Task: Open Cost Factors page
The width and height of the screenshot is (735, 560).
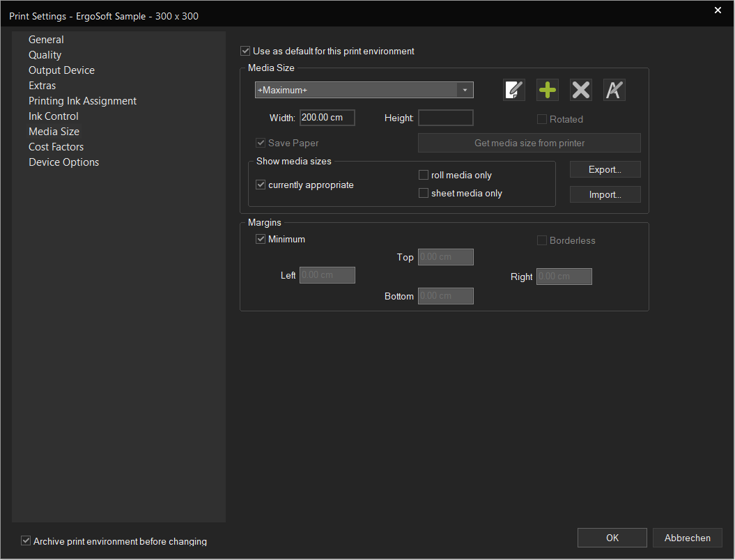Action: coord(56,147)
